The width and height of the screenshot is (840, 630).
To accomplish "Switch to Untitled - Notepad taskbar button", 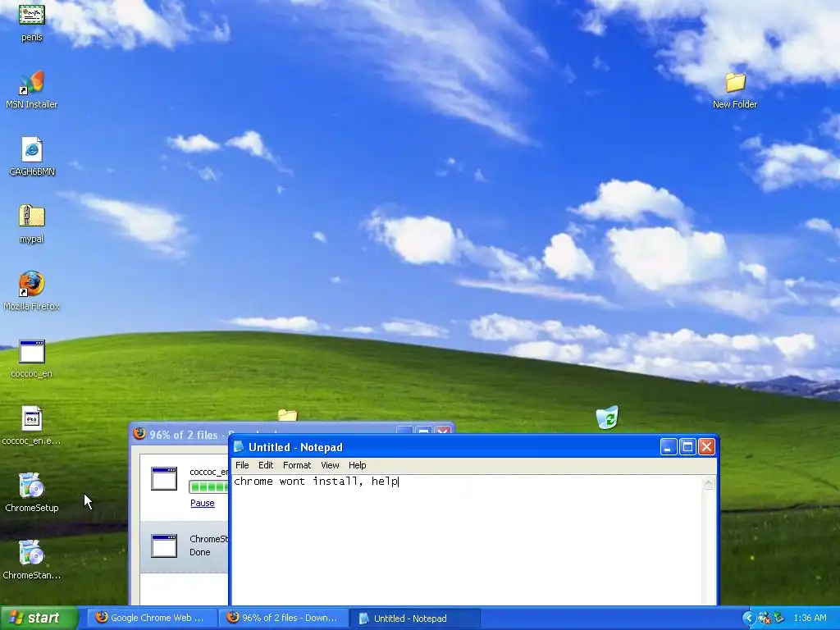I will 414,619.
